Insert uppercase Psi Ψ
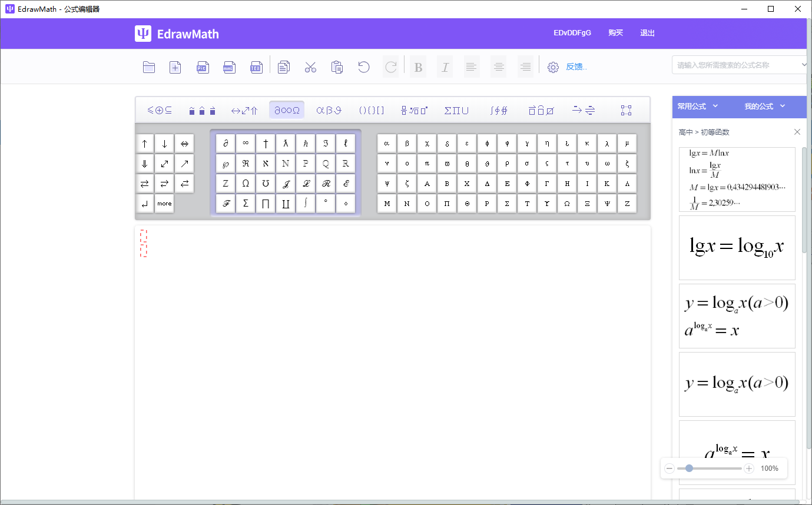The height and width of the screenshot is (505, 812). click(x=607, y=203)
